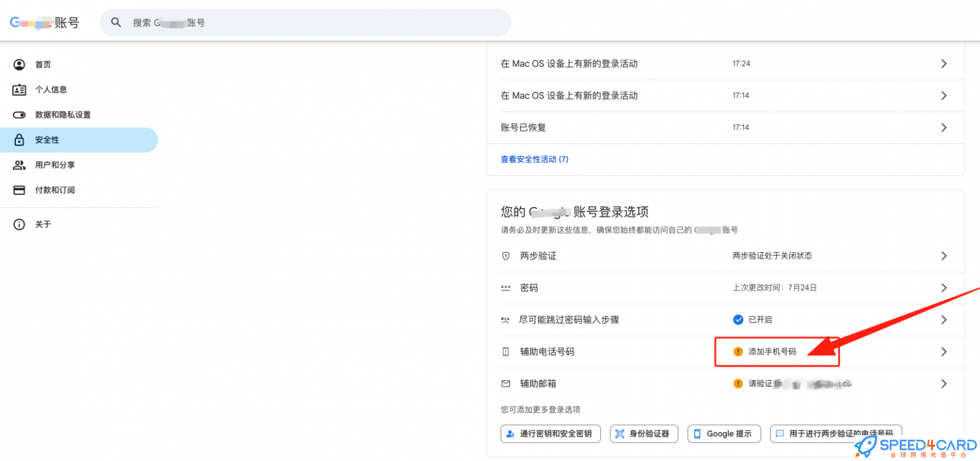The height and width of the screenshot is (461, 980).
Task: Open the 17:24 Mac OS login activity
Action: pyautogui.click(x=725, y=64)
